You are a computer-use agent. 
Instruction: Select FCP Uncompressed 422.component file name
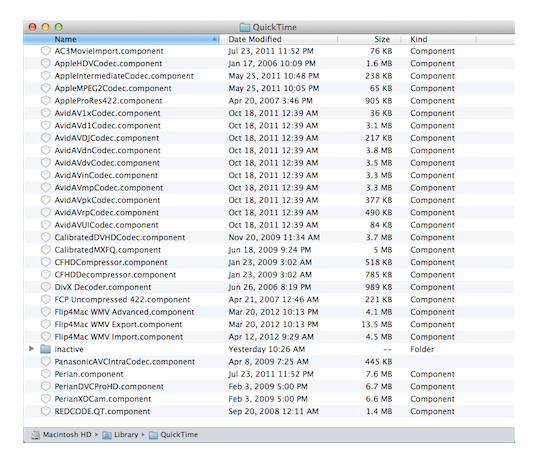(x=122, y=300)
